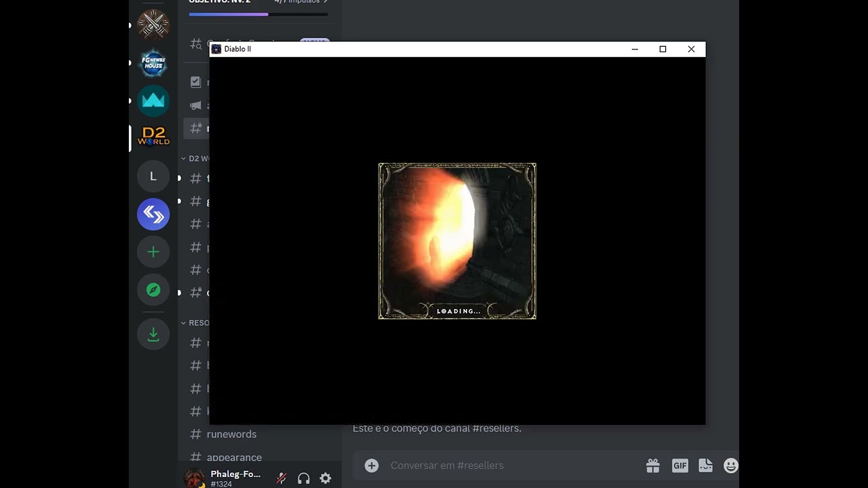This screenshot has width=868, height=488.
Task: Click the Download Apps arrow icon
Action: coord(153,334)
